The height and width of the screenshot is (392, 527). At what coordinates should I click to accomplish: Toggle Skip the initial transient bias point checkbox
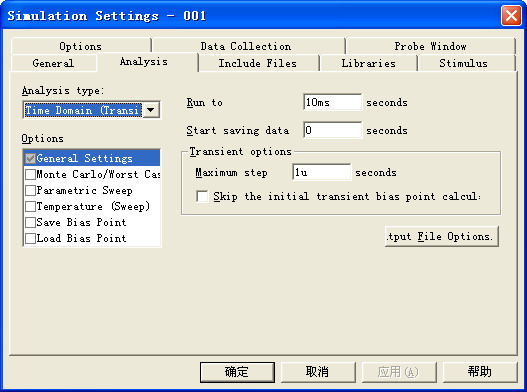(202, 196)
